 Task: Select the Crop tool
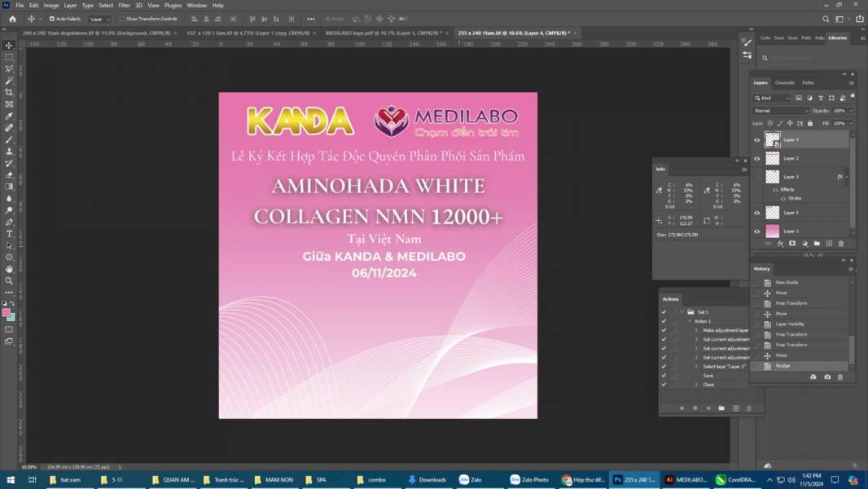point(9,92)
